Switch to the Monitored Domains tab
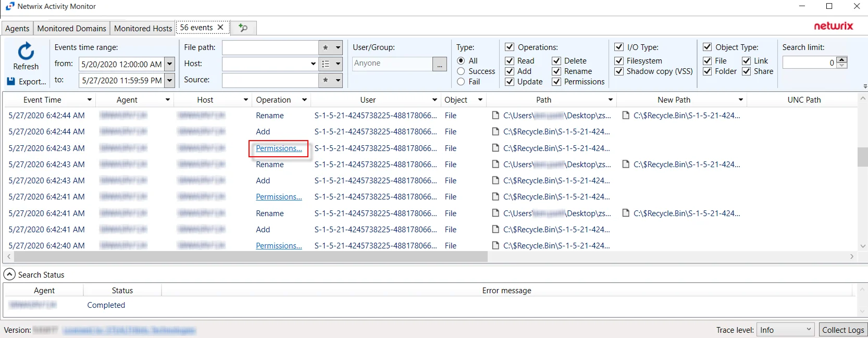868x338 pixels. click(x=72, y=28)
